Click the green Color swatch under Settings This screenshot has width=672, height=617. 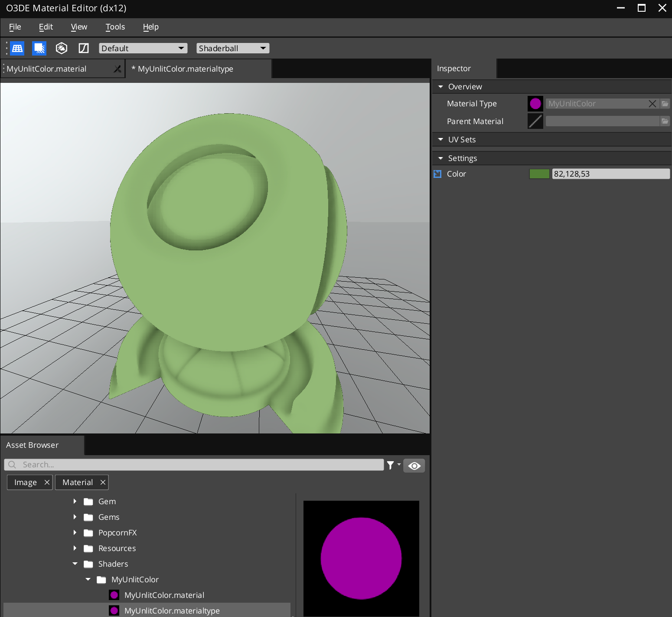click(x=539, y=174)
